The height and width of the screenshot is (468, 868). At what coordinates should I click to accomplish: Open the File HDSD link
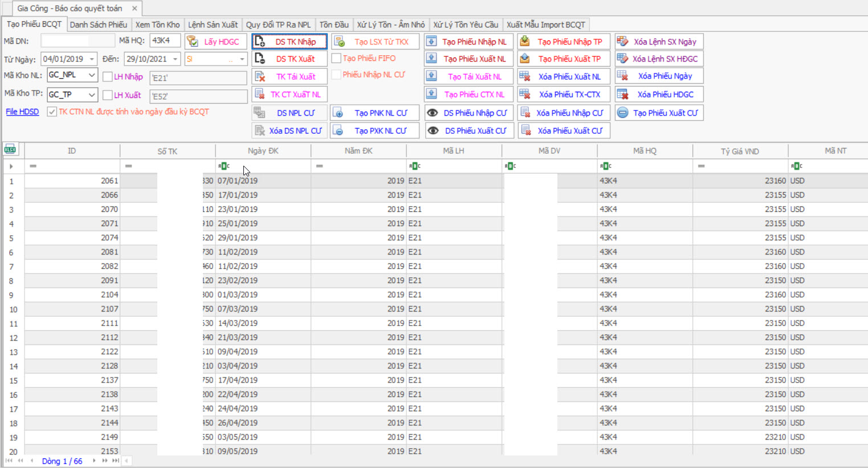[x=22, y=112]
